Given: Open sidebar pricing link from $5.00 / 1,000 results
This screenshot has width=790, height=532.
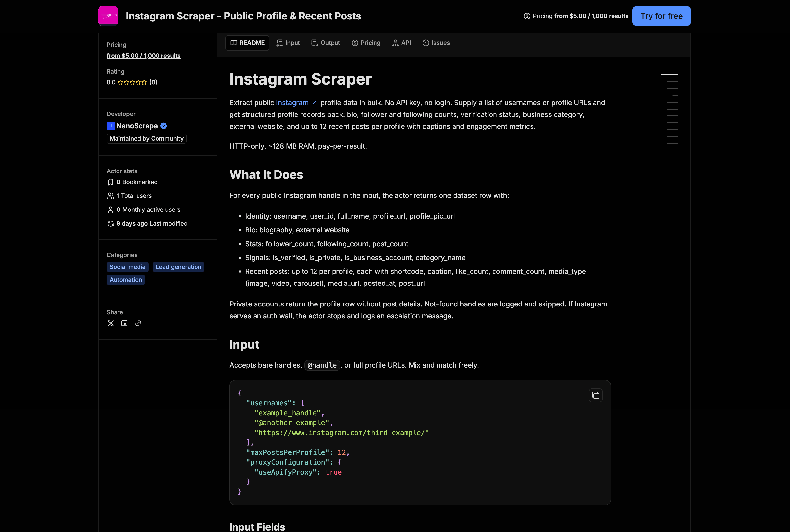Looking at the screenshot, I should [x=143, y=56].
